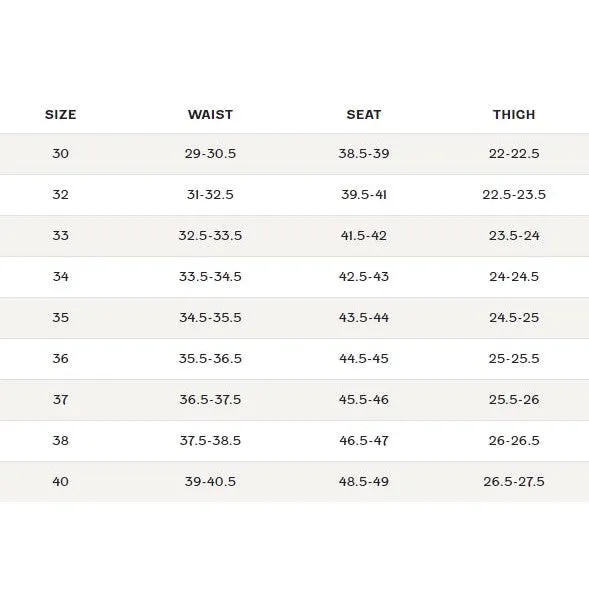Select the size 32 row label

coord(60,195)
